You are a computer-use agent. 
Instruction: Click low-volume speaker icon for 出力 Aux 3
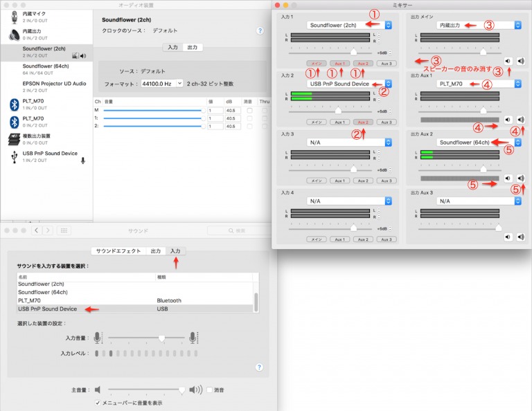508,237
